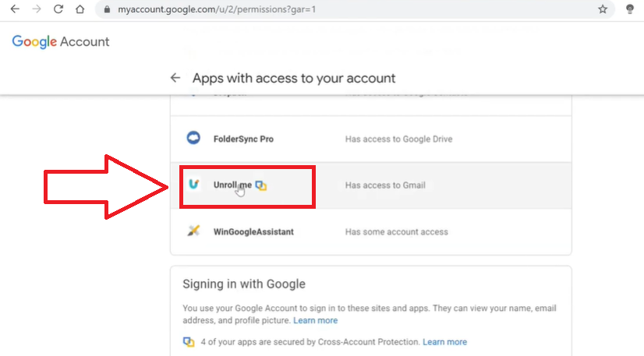Go back using Apps access arrow
644x356 pixels.
175,78
